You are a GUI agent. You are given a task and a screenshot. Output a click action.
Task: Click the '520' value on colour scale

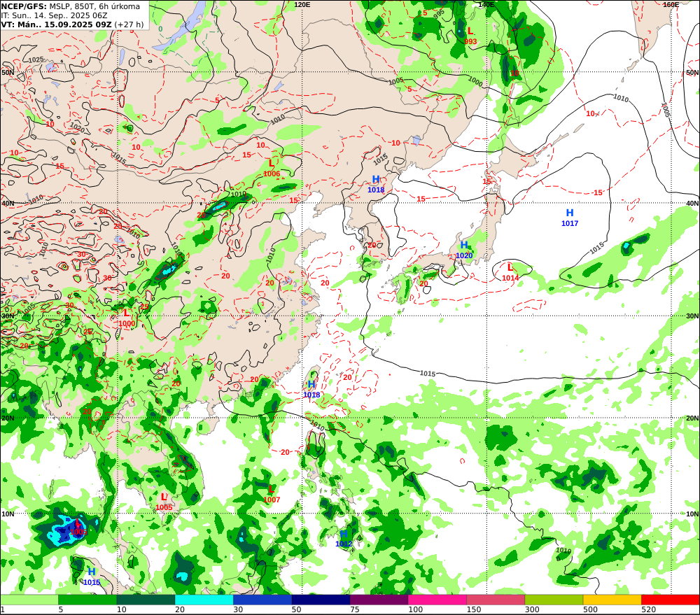pyautogui.click(x=649, y=609)
